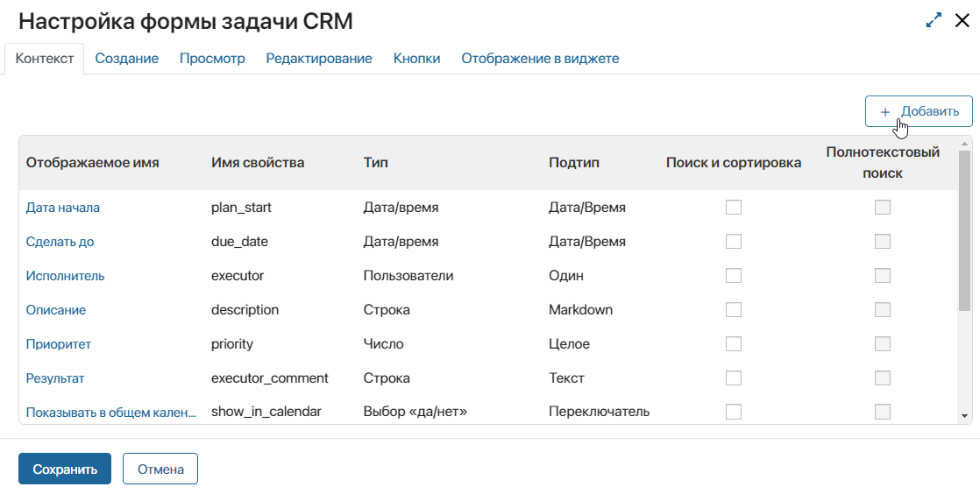Image resolution: width=980 pixels, height=494 pixels.
Task: Click the dialog title Настройка формы задачи CRM
Action: (186, 21)
